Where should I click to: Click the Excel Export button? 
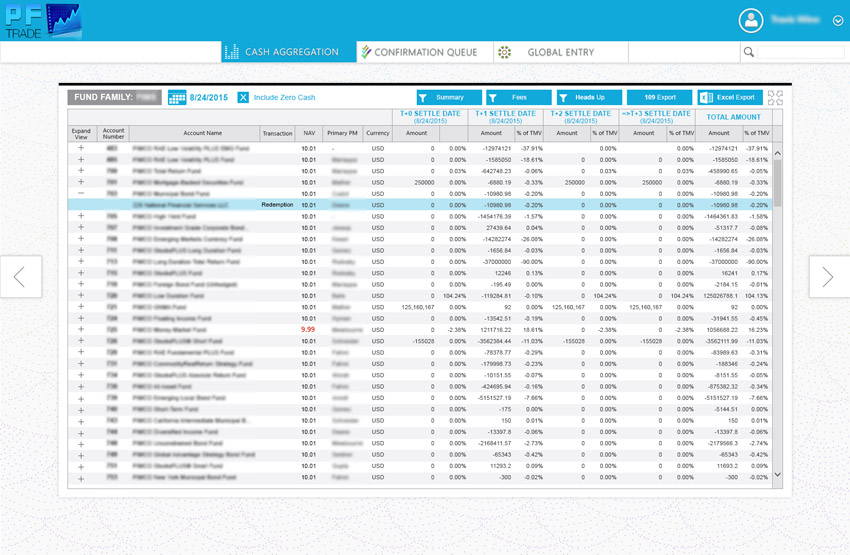[x=730, y=98]
